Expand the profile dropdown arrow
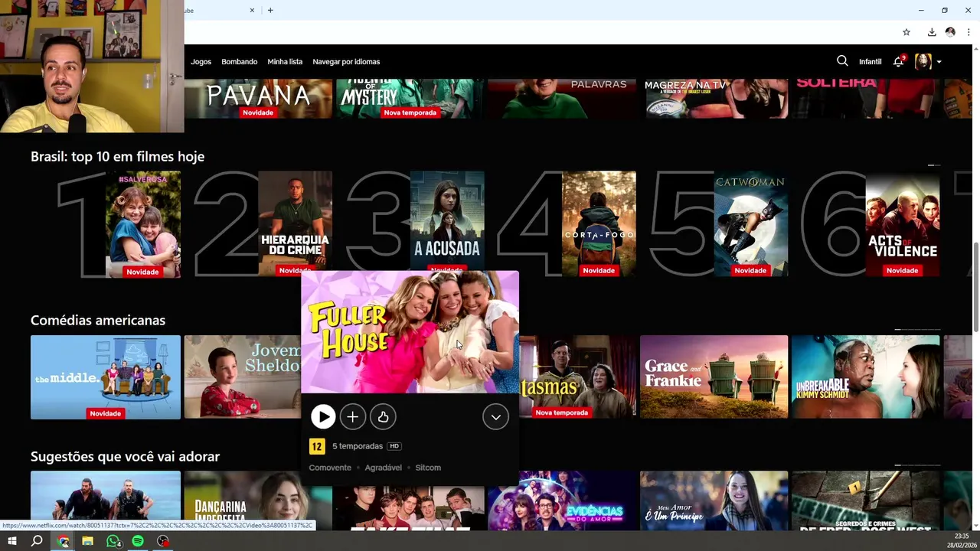980x551 pixels. click(x=939, y=62)
